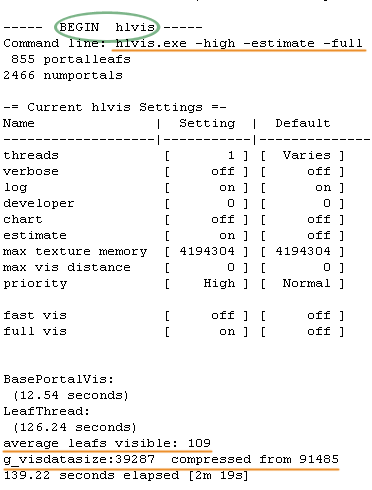
Task: Click the fast vis row label
Action: (x=35, y=315)
